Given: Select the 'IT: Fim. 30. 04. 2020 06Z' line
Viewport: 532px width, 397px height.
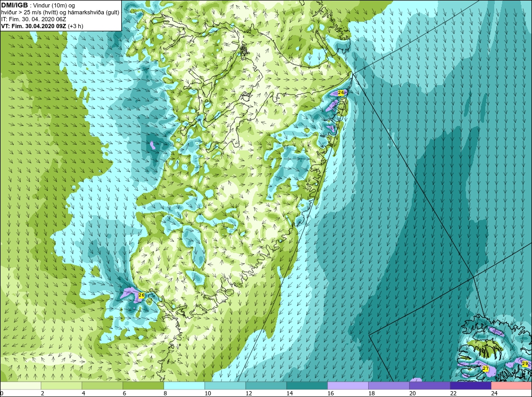Looking at the screenshot, I should pos(34,19).
